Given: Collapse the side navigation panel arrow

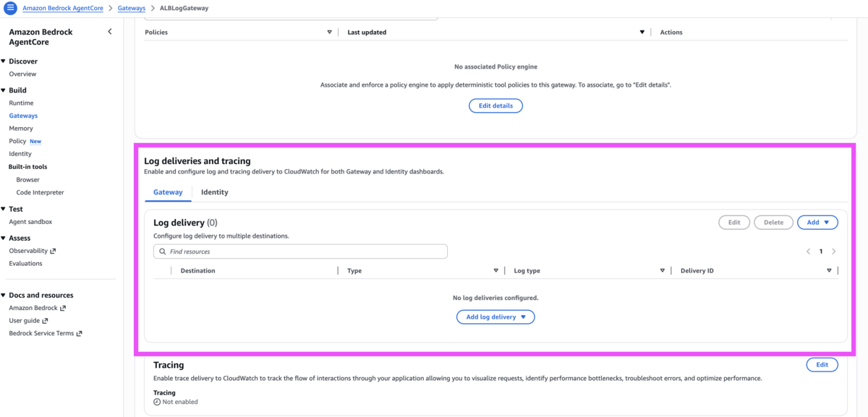Looking at the screenshot, I should pos(110,32).
